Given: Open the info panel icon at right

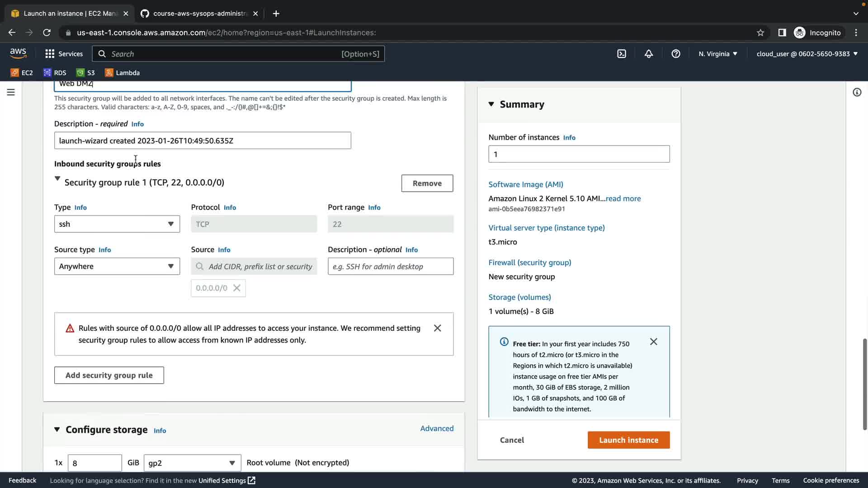Looking at the screenshot, I should 857,92.
